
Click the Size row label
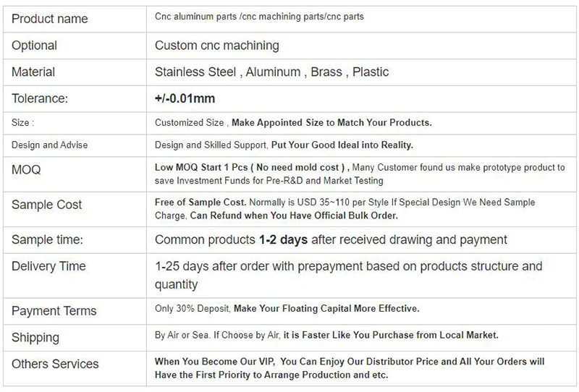click(x=22, y=122)
